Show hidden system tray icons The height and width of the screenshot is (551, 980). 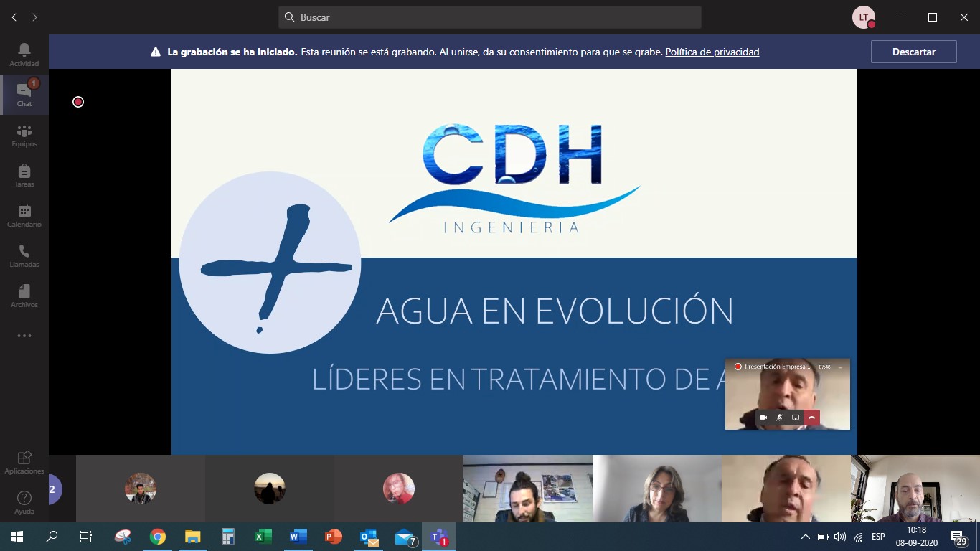click(806, 537)
